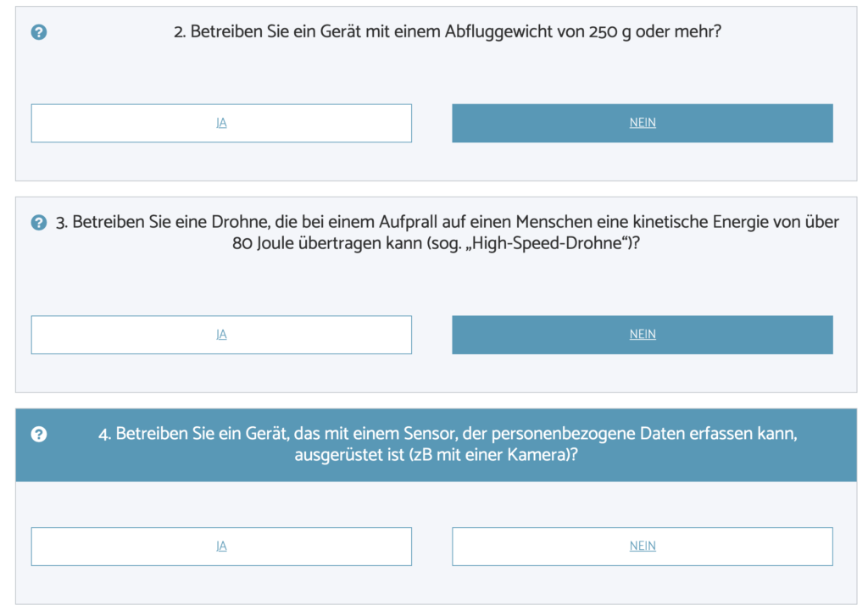Viewport: 868px width, 616px height.
Task: Select NEIN for the 250 g weight question
Action: [642, 123]
